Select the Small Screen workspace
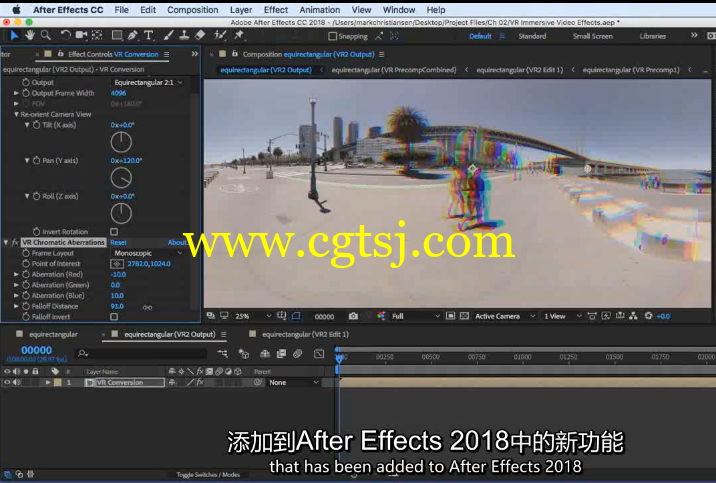Screen dimensions: 716x483 tap(592, 36)
